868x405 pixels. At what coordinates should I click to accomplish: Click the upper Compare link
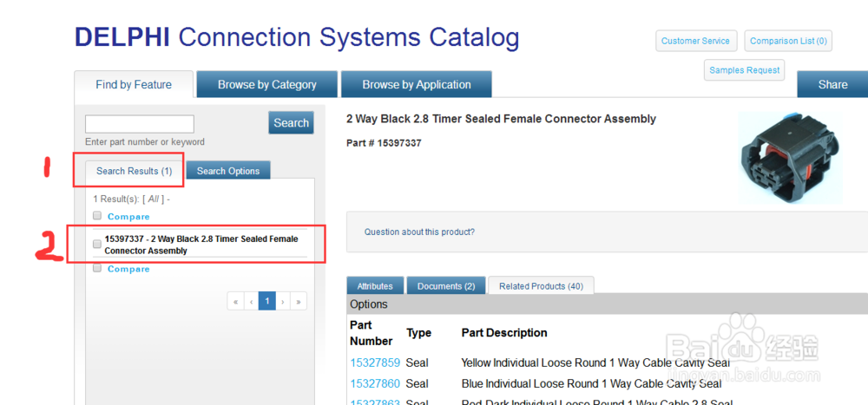pos(128,216)
